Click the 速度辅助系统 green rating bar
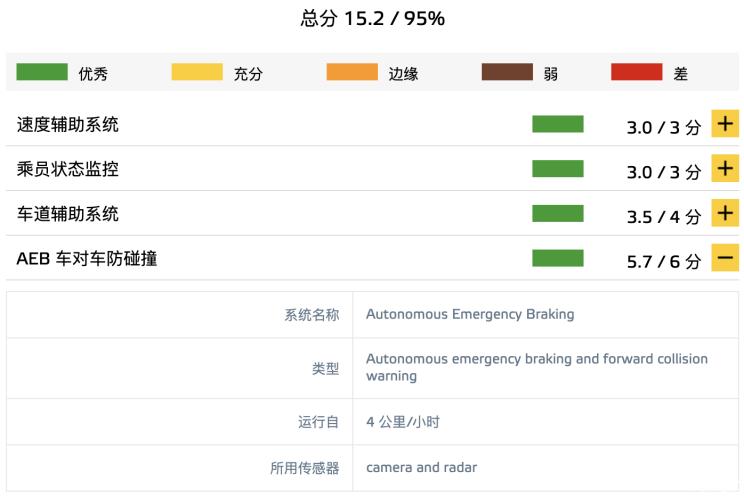Viewport: 744px width, 497px height. pyautogui.click(x=557, y=124)
